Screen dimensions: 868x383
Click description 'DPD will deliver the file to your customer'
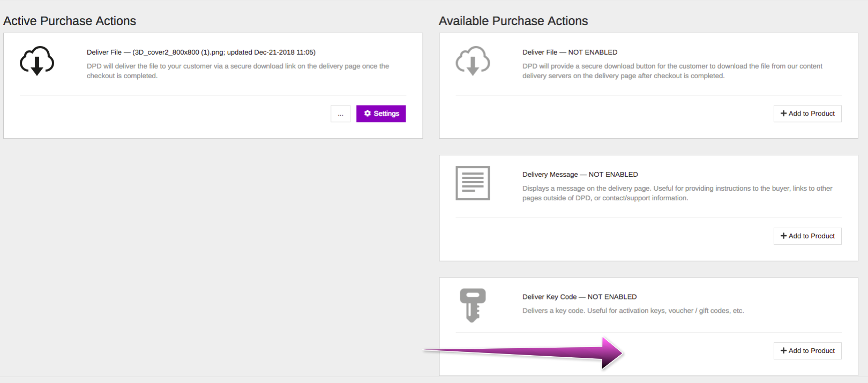238,71
